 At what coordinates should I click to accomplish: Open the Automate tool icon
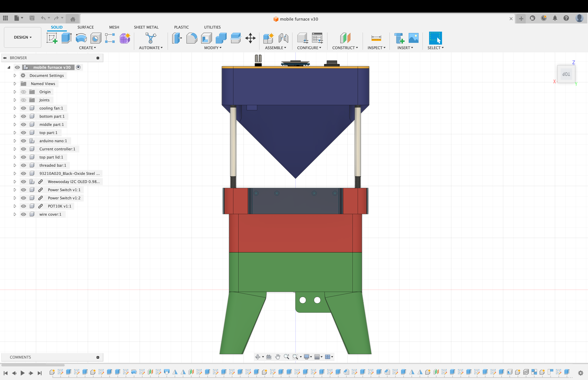coord(151,38)
